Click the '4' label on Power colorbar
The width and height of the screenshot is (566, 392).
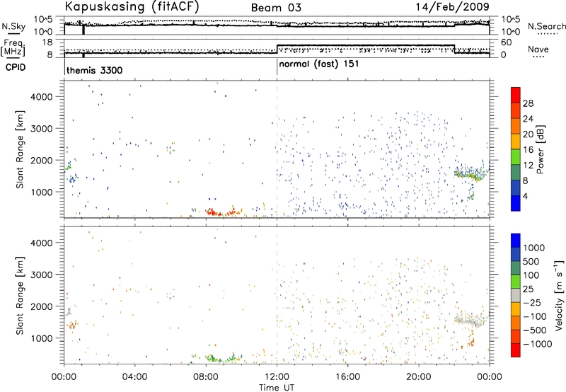pyautogui.click(x=526, y=196)
